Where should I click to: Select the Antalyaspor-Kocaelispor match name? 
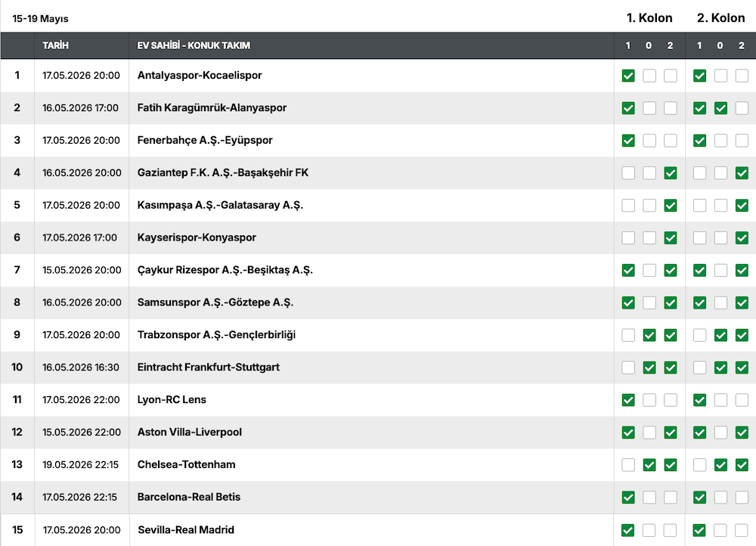tap(200, 75)
